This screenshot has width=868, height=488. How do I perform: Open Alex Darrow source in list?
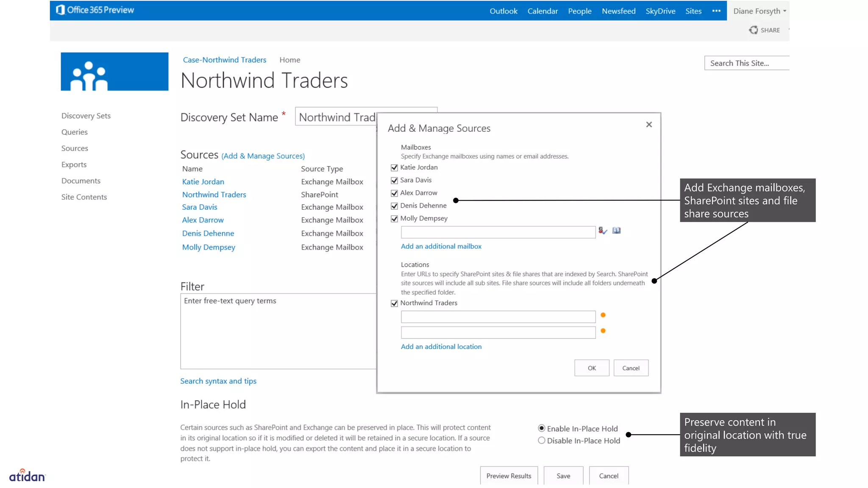(x=203, y=220)
